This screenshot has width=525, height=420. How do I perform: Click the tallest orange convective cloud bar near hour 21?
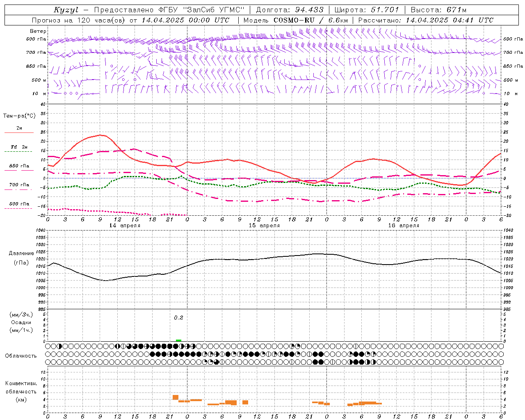(176, 397)
